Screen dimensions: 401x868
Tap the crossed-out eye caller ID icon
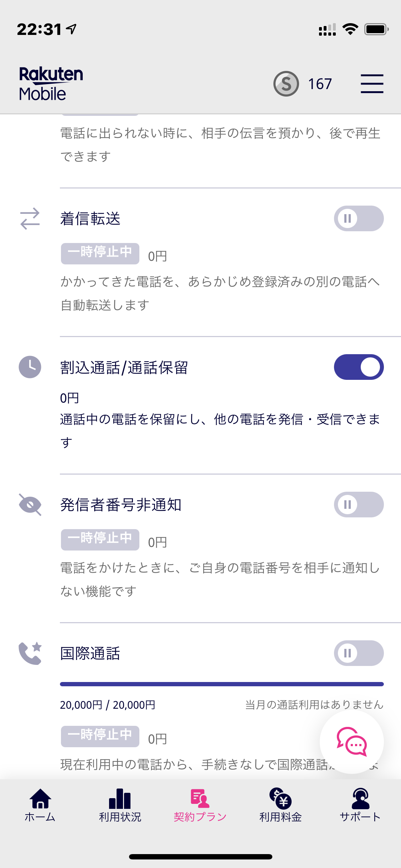pyautogui.click(x=30, y=505)
